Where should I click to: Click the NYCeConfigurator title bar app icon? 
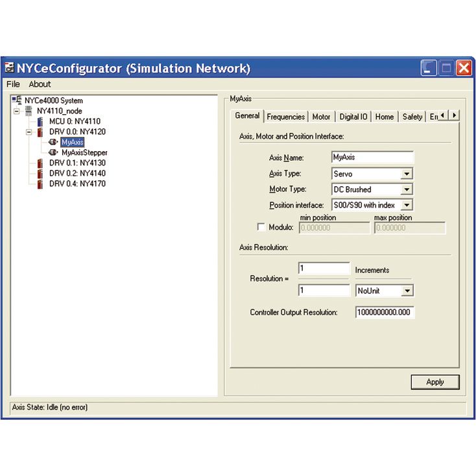click(10, 68)
